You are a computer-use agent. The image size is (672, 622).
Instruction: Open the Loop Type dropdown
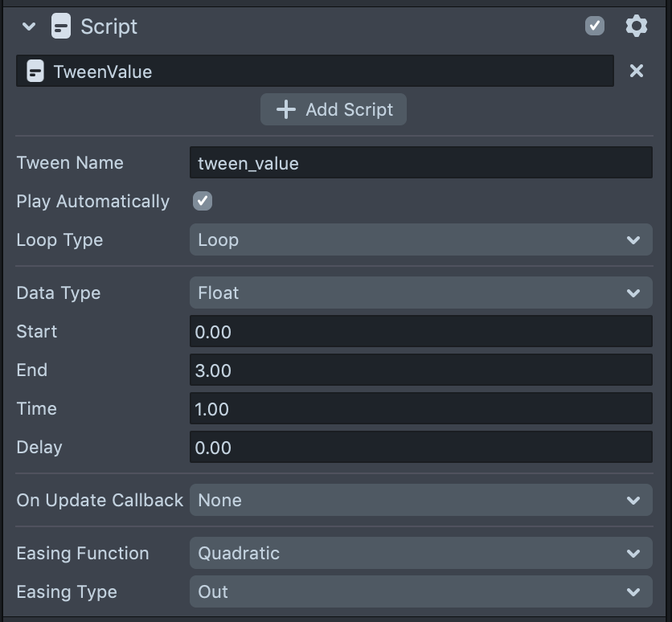coord(420,240)
